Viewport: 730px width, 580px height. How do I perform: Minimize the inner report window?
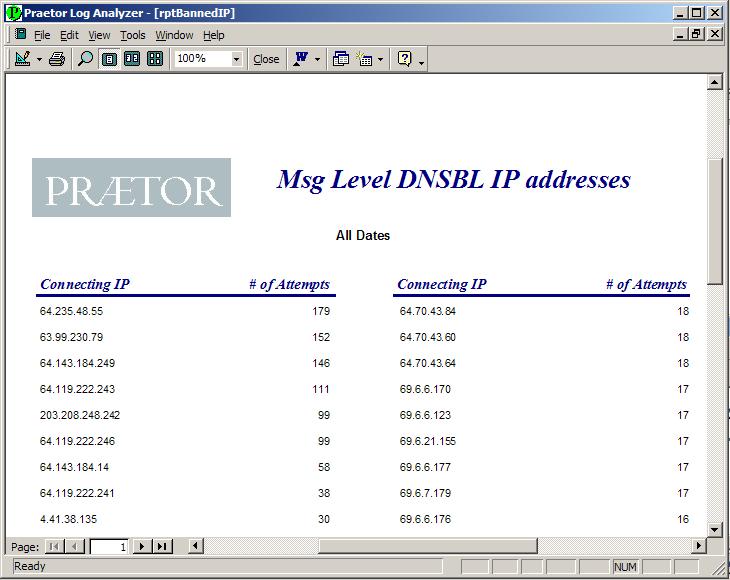point(681,34)
